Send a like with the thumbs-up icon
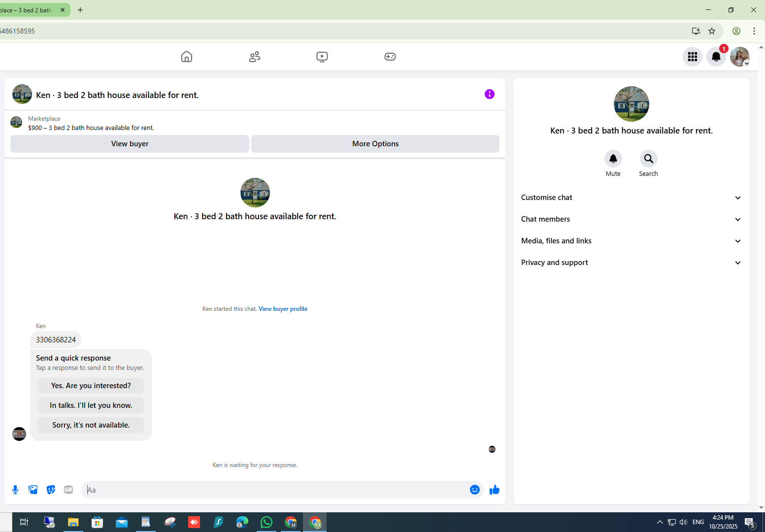The height and width of the screenshot is (532, 765). [495, 490]
